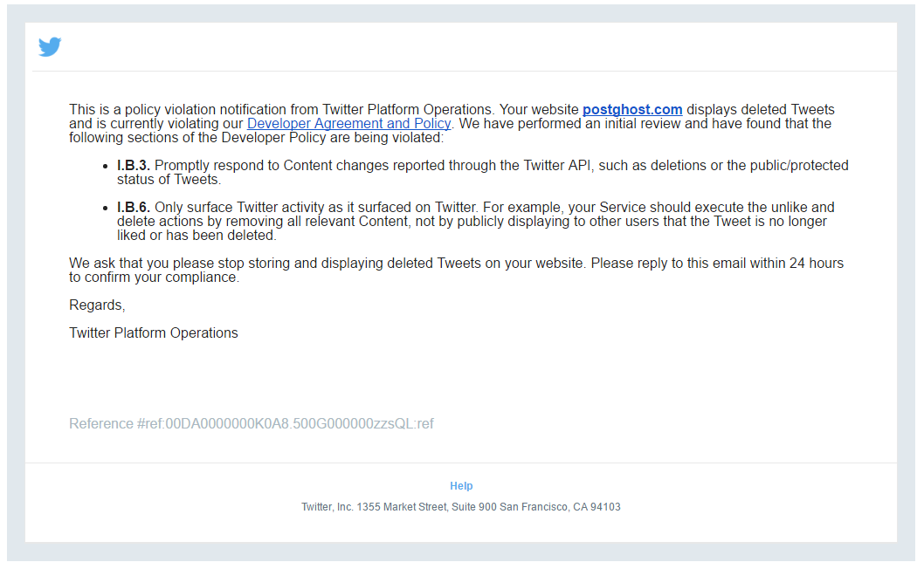Open the Developer Agreement and Policy link
Image resolution: width=924 pixels, height=569 pixels.
[348, 124]
